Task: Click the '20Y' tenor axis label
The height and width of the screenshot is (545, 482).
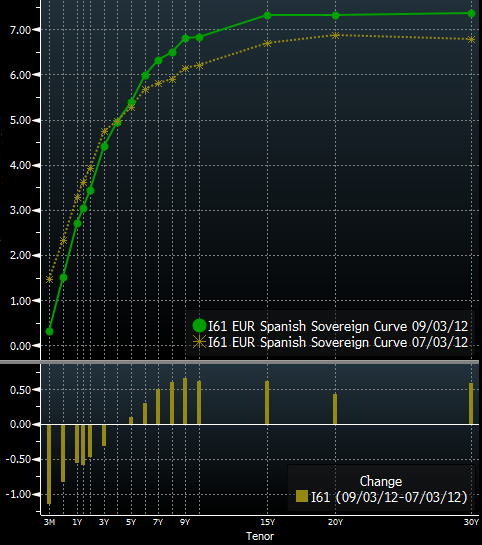Action: 335,522
